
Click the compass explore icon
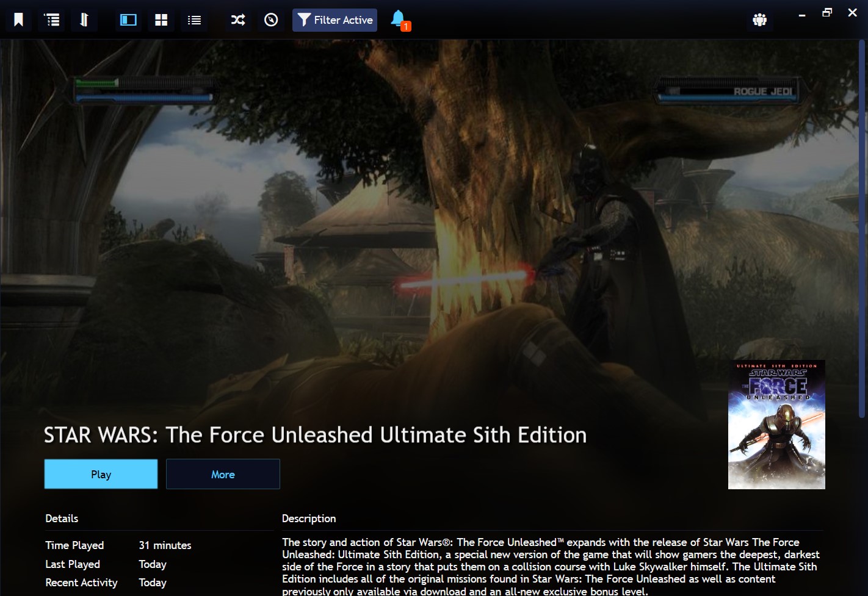271,20
